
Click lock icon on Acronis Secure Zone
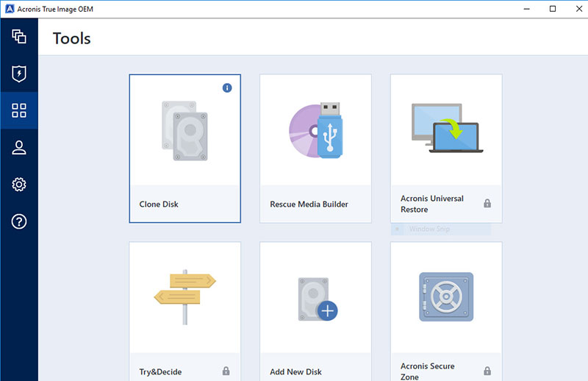(x=487, y=371)
